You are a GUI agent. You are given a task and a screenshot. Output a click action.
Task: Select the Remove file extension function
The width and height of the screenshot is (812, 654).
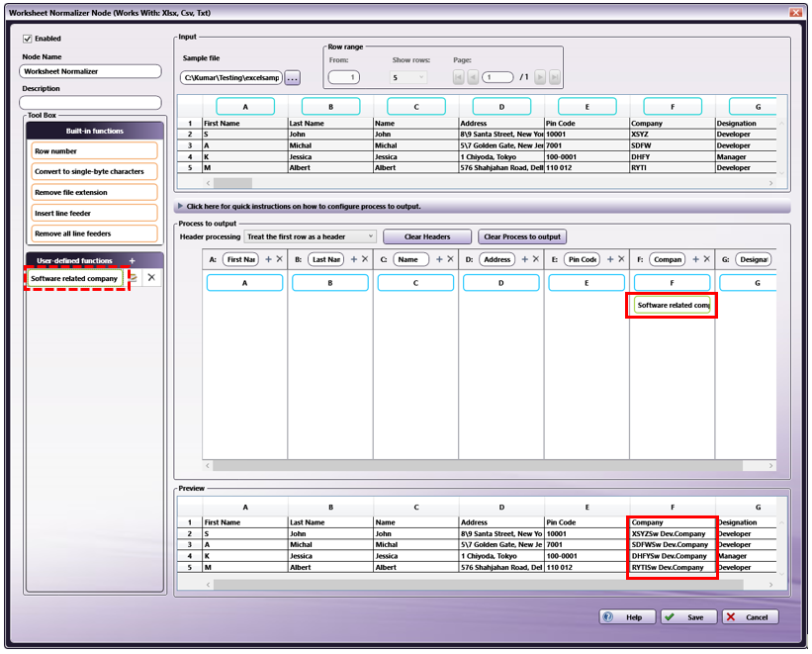[x=94, y=192]
